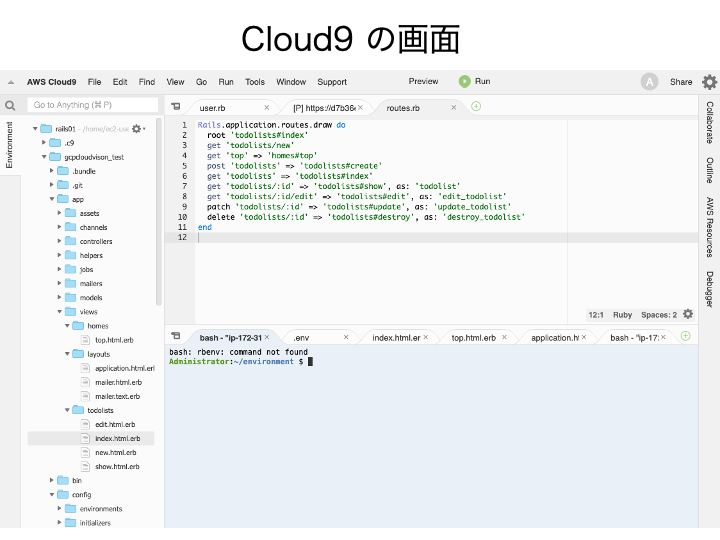Open the Outline side panel
This screenshot has height=540, width=720.
tap(709, 170)
